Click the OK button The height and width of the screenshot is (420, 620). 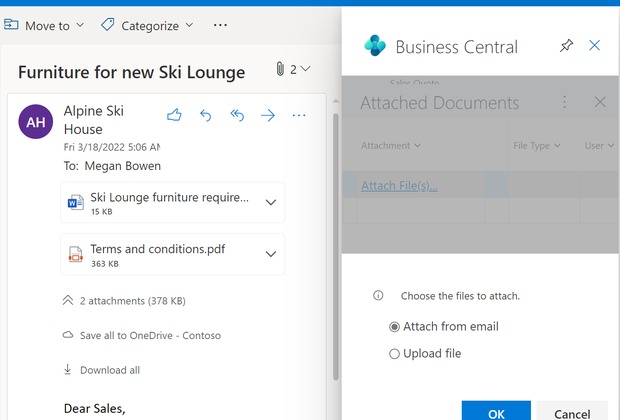coord(496,411)
